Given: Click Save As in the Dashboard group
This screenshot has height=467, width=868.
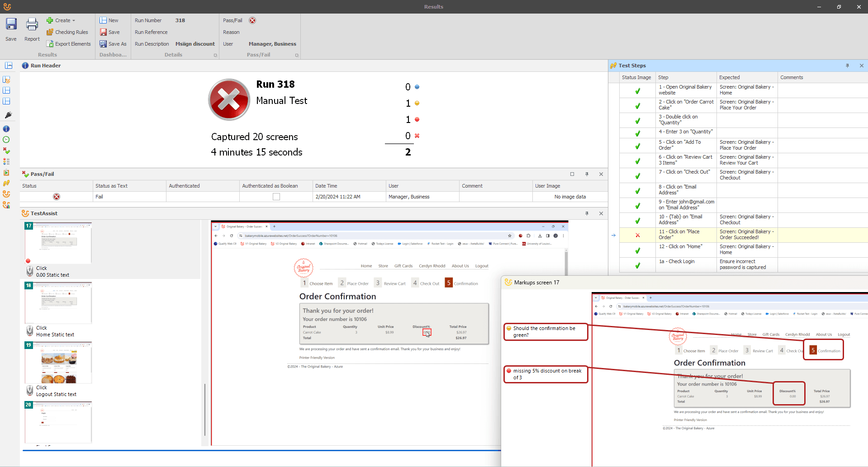Looking at the screenshot, I should [x=113, y=43].
